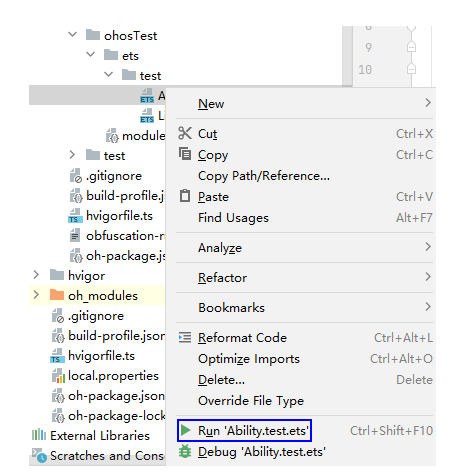Click the Scratches and Consoles icon
The height and width of the screenshot is (476, 459).
(39, 455)
